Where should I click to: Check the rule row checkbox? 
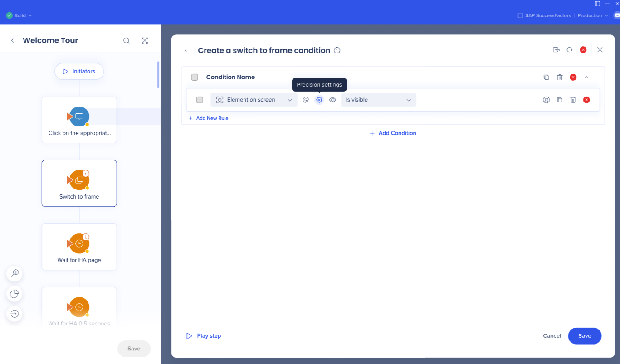pyautogui.click(x=200, y=100)
